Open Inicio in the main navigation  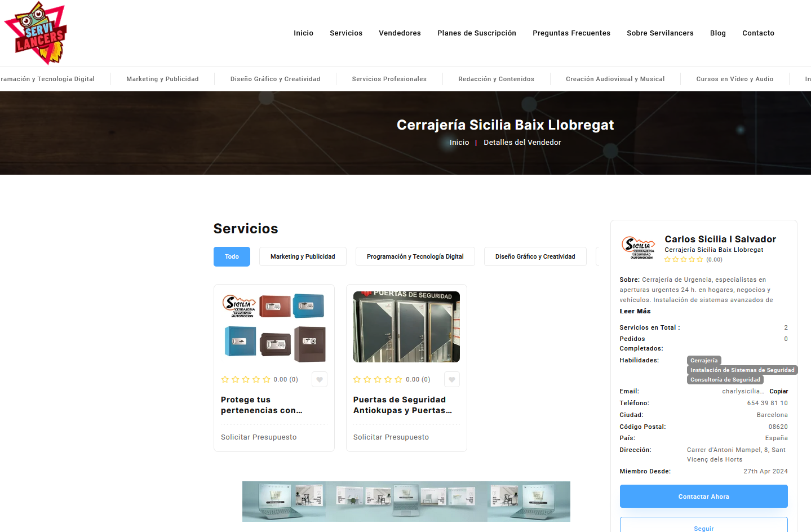click(x=303, y=33)
